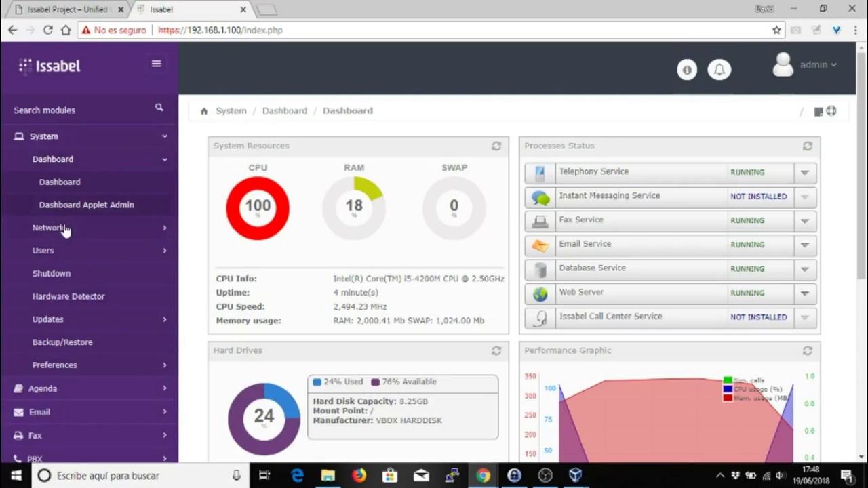Viewport: 868px width, 488px height.
Task: Click the search modules magnifier icon
Action: 159,107
